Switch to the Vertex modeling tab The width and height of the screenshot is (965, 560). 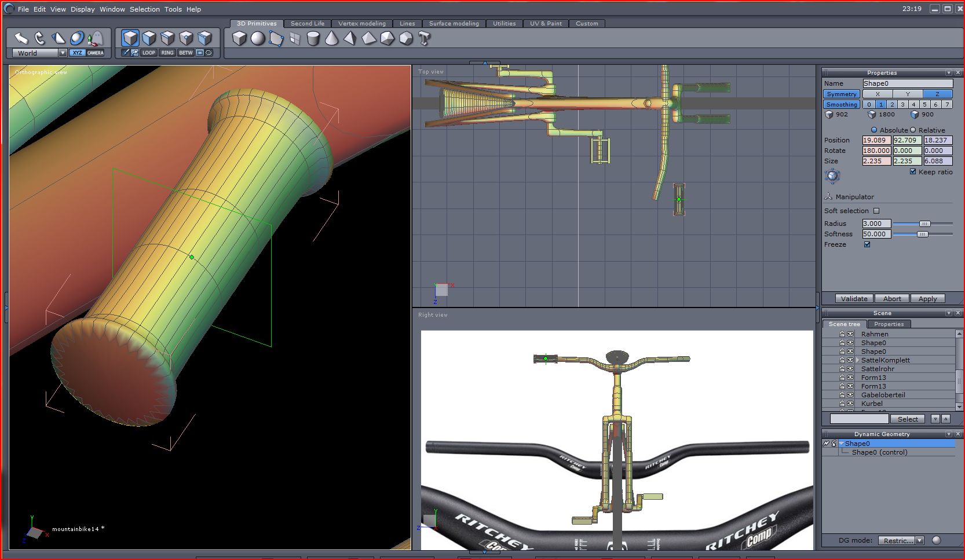click(x=361, y=24)
